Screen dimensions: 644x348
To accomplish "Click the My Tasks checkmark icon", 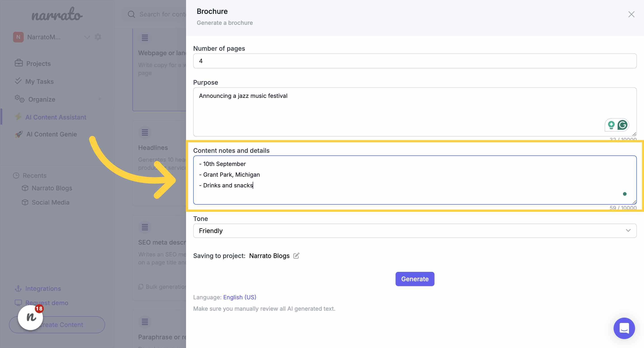I will (x=18, y=81).
